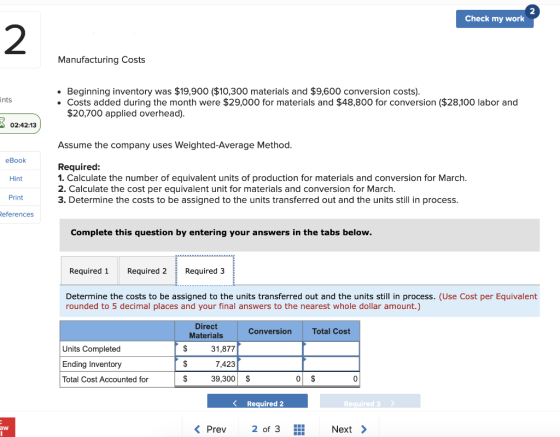Click the Next chevron arrow icon
Image resolution: width=560 pixels, height=437 pixels.
pyautogui.click(x=364, y=429)
